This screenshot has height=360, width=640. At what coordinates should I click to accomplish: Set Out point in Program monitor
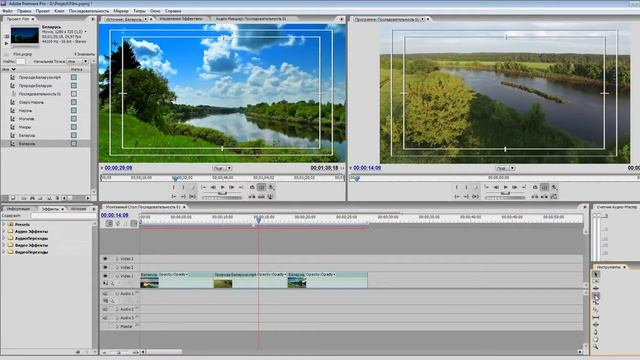466,187
